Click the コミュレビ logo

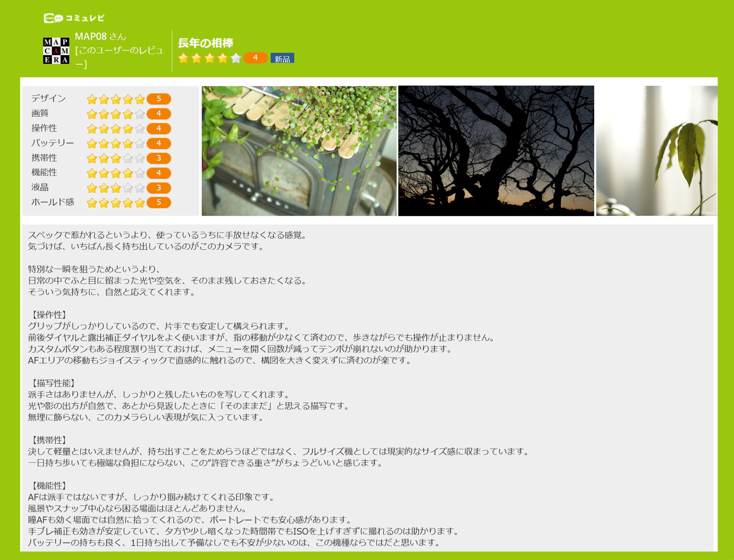(x=74, y=18)
